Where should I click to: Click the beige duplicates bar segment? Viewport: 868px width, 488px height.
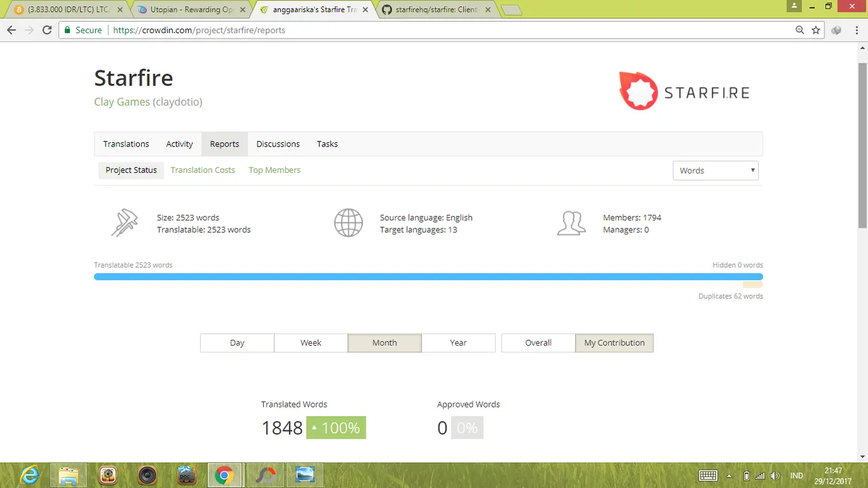click(x=753, y=285)
